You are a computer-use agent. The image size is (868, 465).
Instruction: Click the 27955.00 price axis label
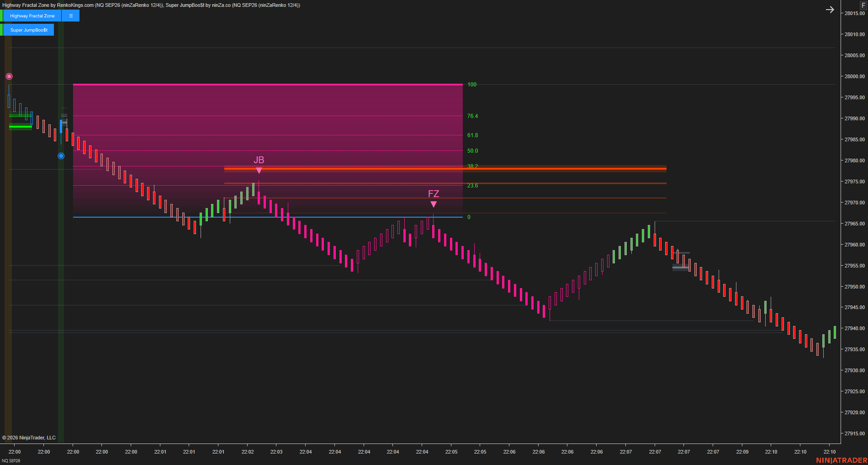tap(854, 266)
